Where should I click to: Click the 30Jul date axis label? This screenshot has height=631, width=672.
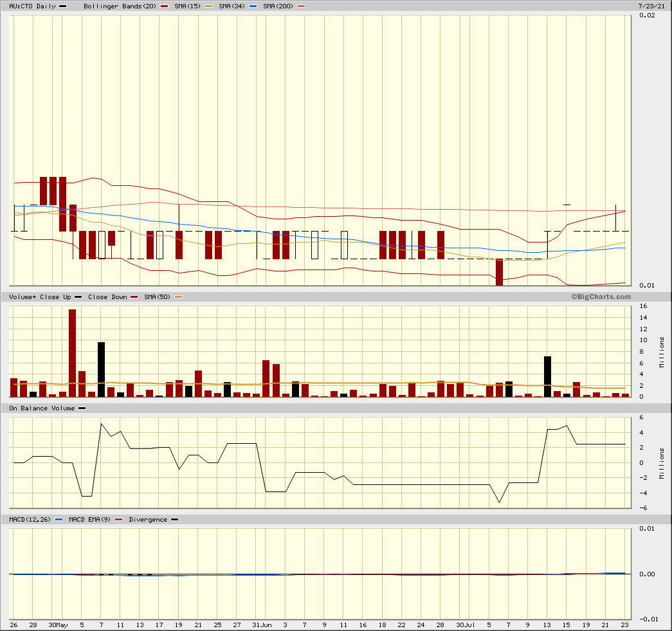pyautogui.click(x=466, y=625)
